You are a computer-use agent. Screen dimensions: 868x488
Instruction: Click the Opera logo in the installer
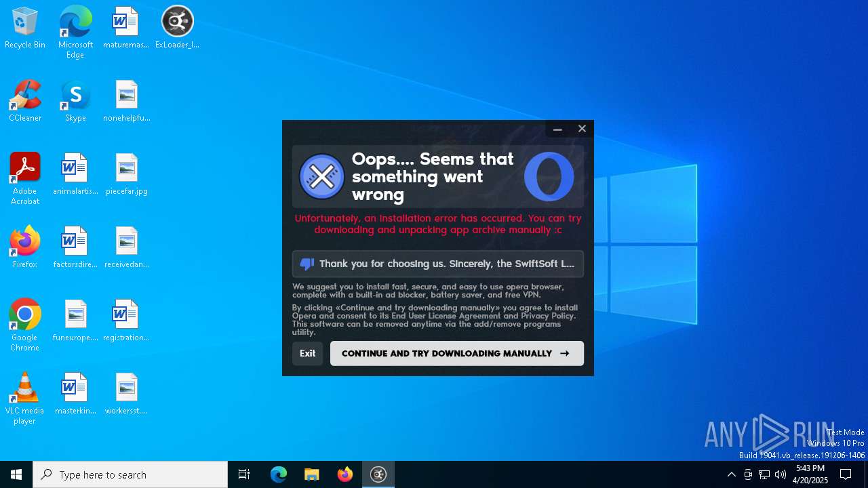click(x=549, y=176)
